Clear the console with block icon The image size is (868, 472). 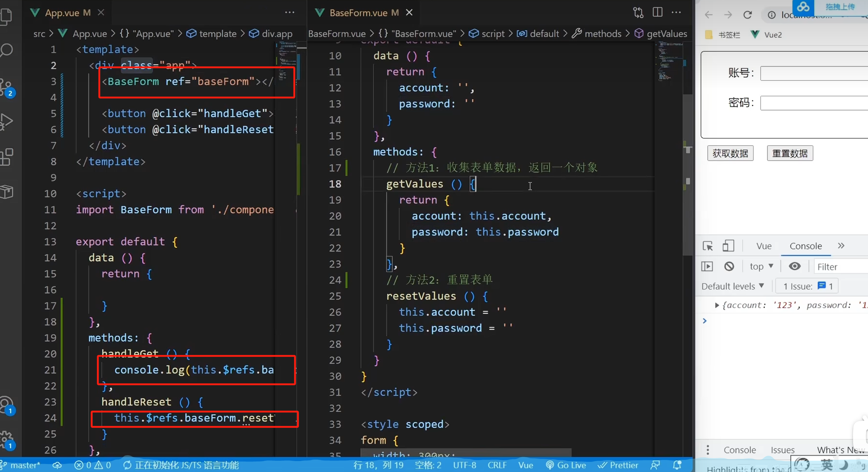(729, 266)
